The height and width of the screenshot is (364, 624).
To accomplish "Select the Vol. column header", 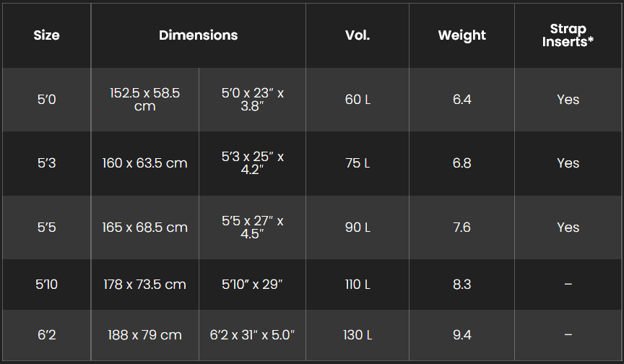I will (x=357, y=35).
